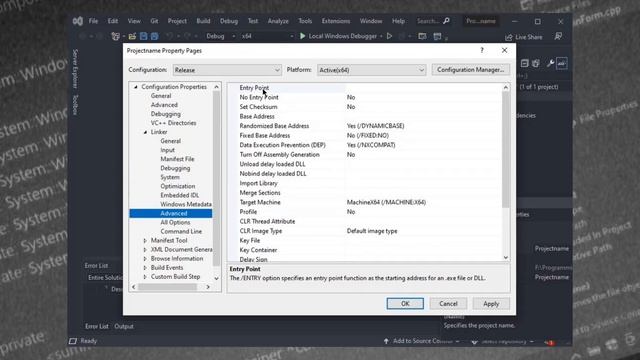Image resolution: width=640 pixels, height=360 pixels.
Task: Click the OK button
Action: click(405, 304)
